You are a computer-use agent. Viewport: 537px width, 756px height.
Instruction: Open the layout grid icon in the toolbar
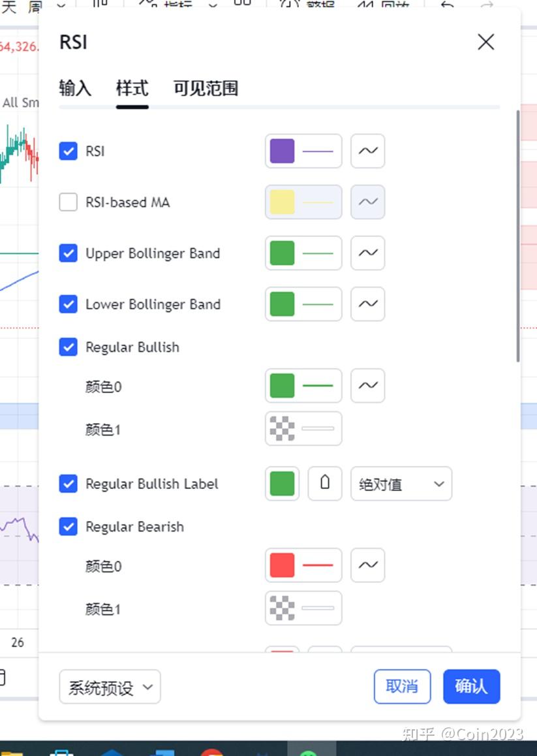pyautogui.click(x=242, y=5)
